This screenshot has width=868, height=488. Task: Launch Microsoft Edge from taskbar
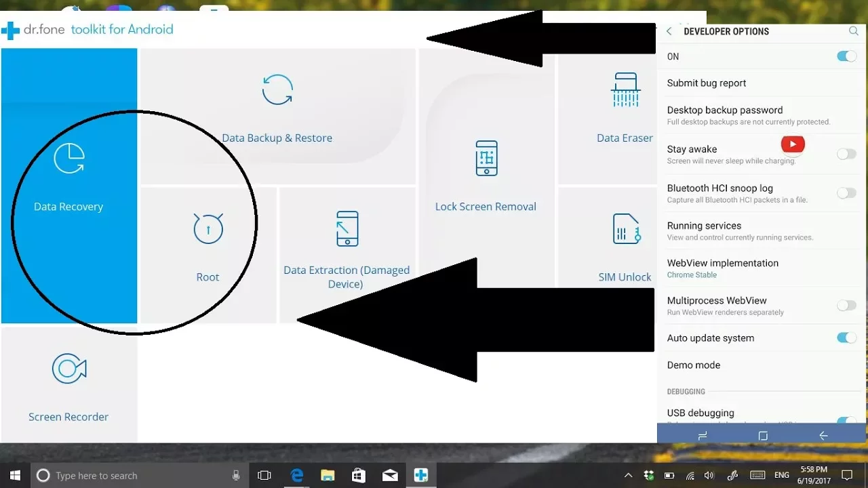[x=297, y=475]
